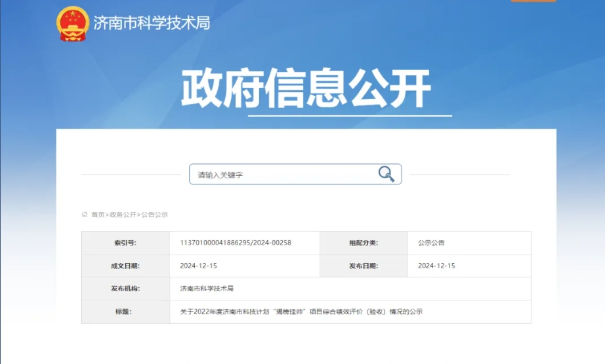Click the 政府信息公开 banner heading
This screenshot has width=605, height=364.
coord(306,89)
